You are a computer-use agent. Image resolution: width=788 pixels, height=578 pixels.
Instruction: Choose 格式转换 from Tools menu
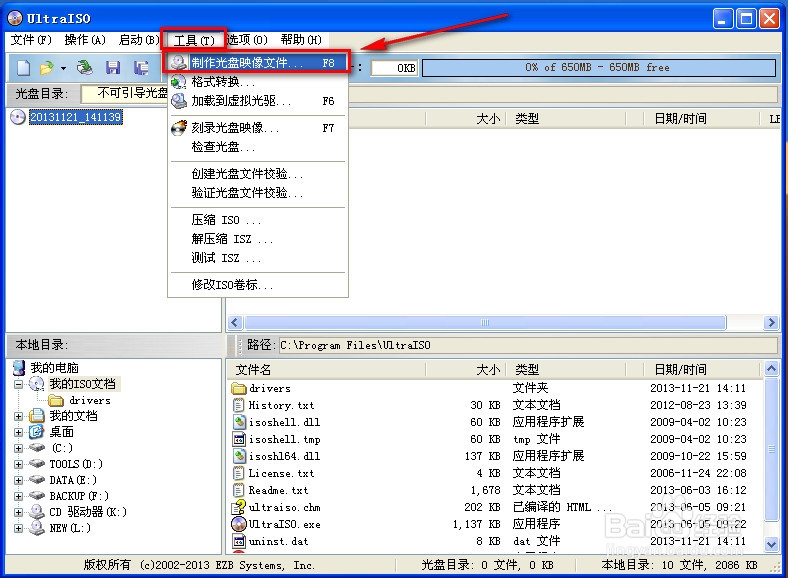(258, 81)
